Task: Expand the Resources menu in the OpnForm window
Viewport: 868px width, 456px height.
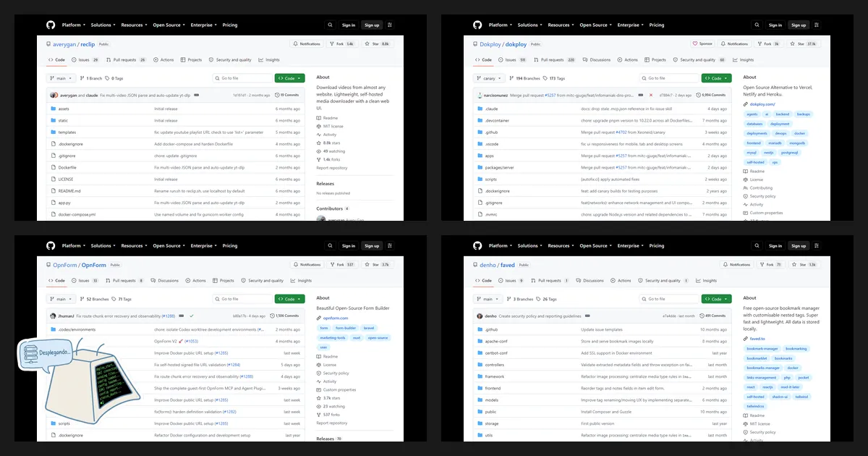Action: [x=134, y=245]
